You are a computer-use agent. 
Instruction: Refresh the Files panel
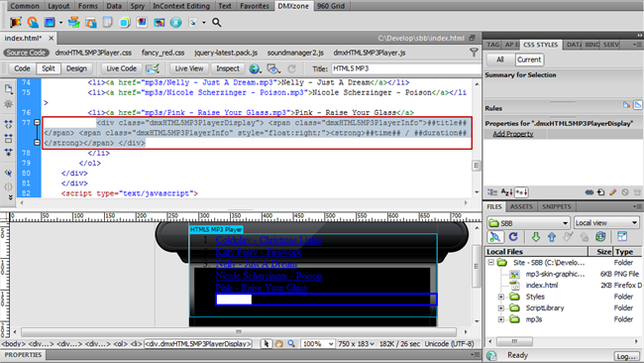pos(513,237)
